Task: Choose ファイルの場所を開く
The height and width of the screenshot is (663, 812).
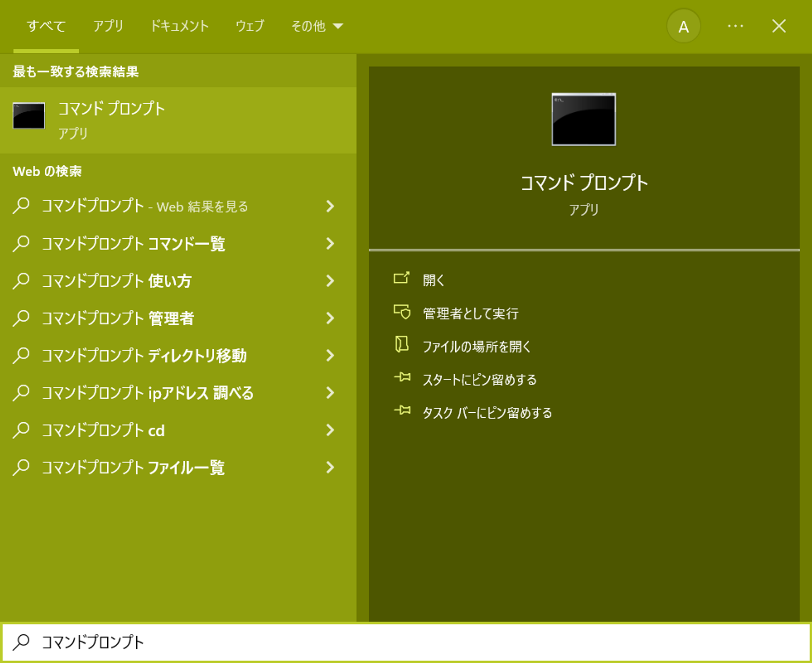Action: 476,346
